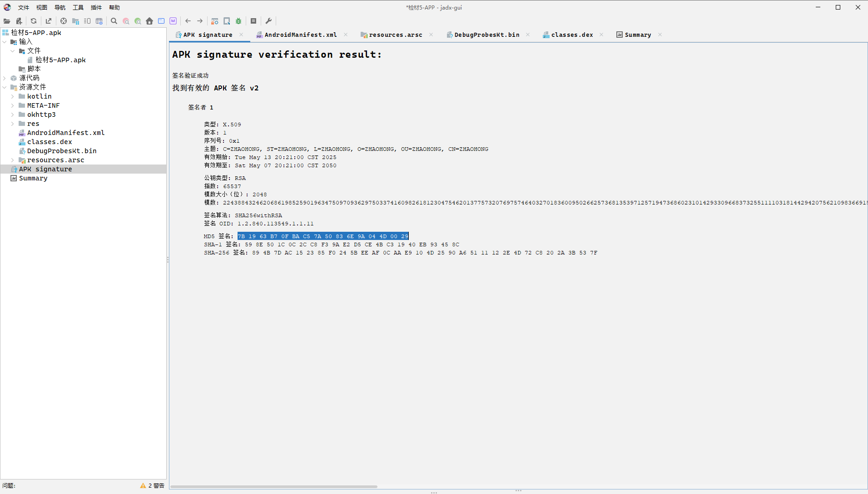Screen dimensions: 868x494
Task: Expand the META-INF folder
Action: pos(13,105)
